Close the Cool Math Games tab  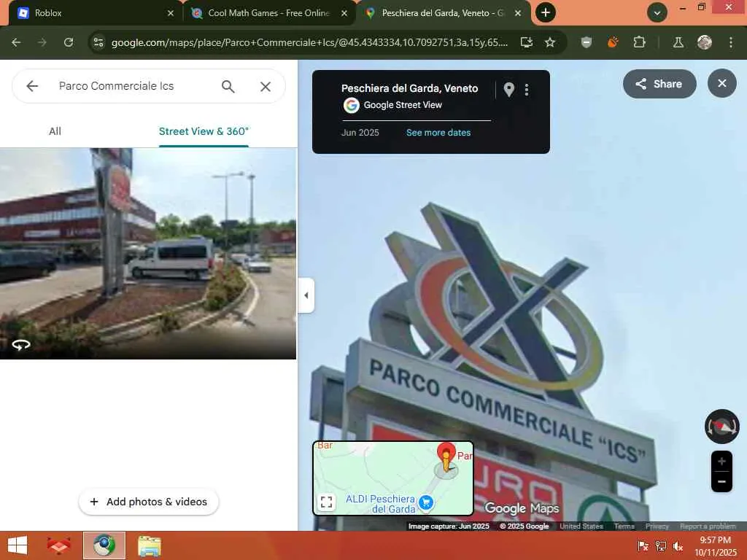[344, 13]
